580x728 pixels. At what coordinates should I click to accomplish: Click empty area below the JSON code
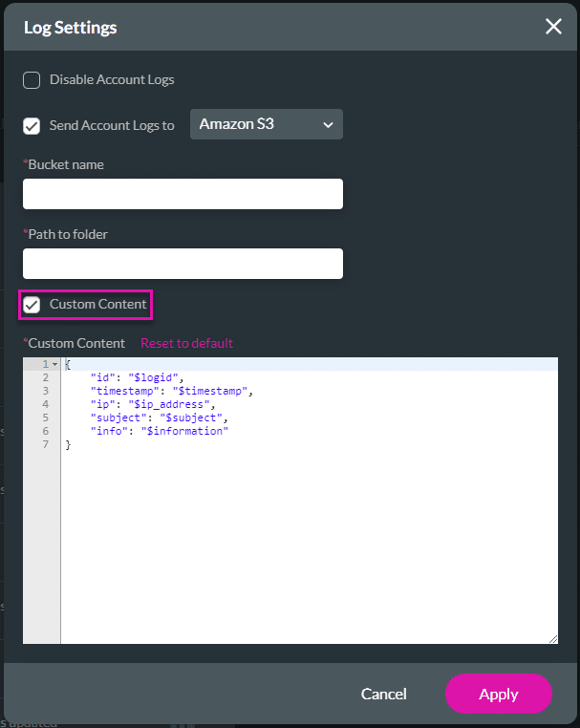pyautogui.click(x=306, y=545)
